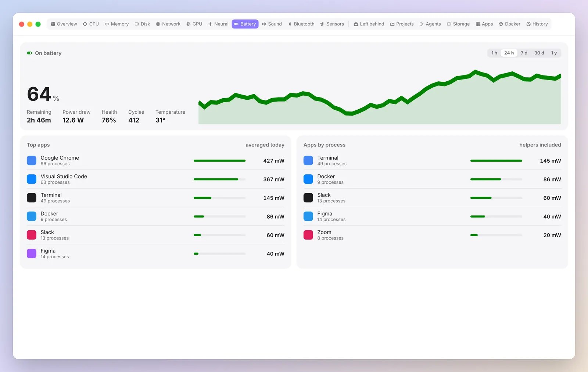Click the Visual Studio Code power usage bar
The image size is (588, 372).
click(219, 179)
